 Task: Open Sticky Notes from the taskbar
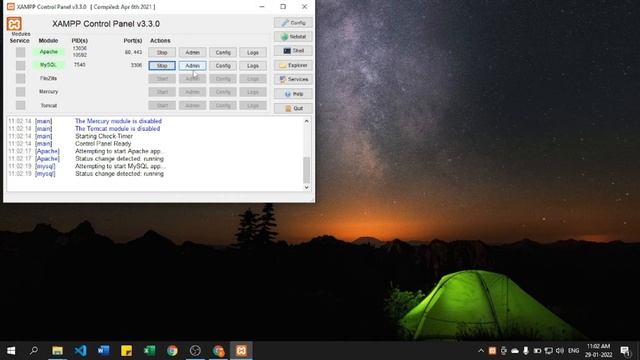127,351
